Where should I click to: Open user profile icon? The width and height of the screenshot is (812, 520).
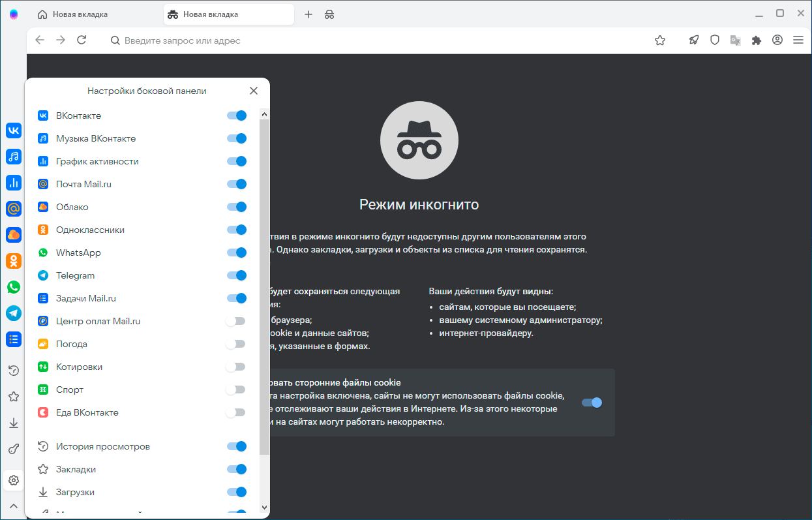coord(777,40)
